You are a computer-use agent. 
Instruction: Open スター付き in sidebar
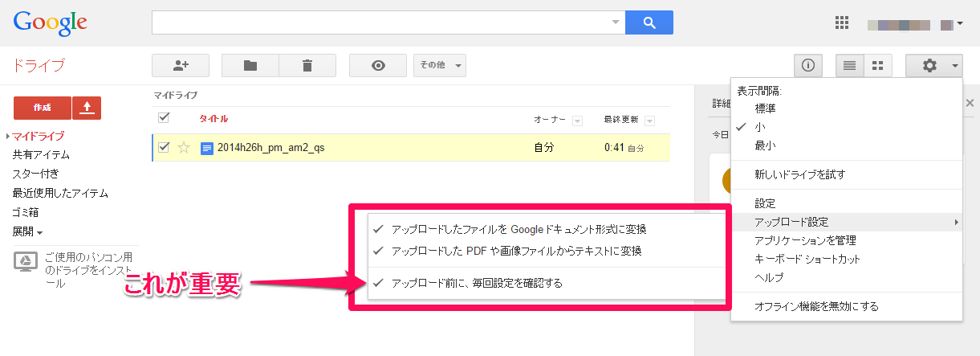click(35, 174)
